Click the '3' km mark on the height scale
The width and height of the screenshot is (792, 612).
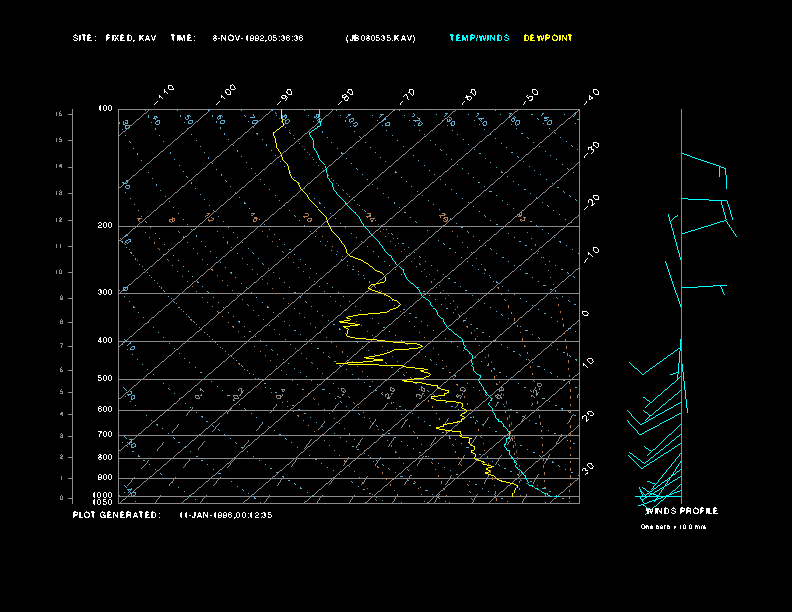61,436
